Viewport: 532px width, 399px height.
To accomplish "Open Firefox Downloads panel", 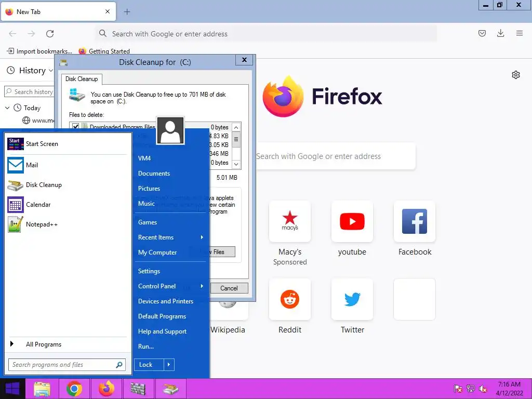I will pos(500,33).
